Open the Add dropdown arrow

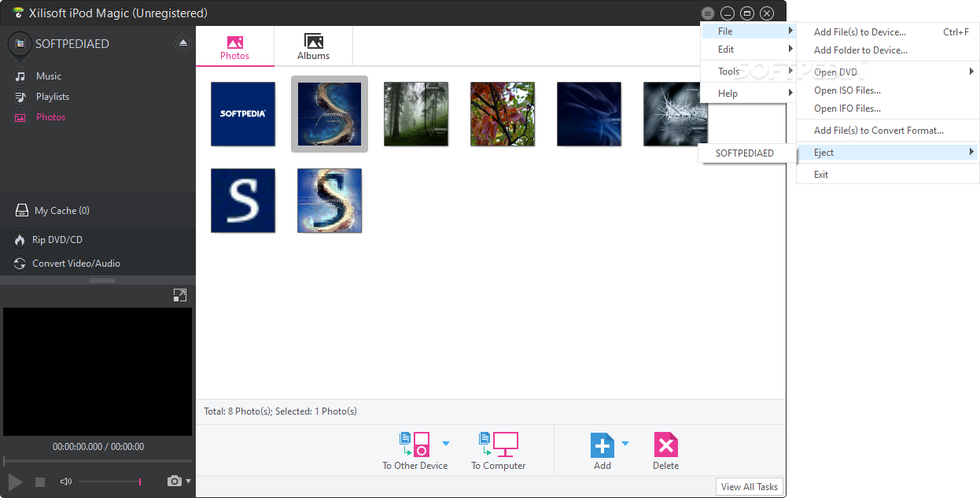pyautogui.click(x=625, y=444)
